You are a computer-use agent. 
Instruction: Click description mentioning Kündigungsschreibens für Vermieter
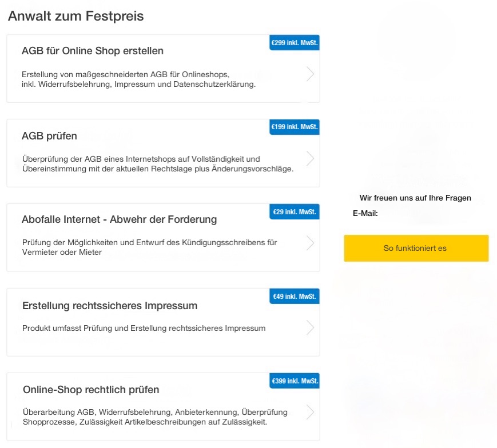click(x=149, y=247)
